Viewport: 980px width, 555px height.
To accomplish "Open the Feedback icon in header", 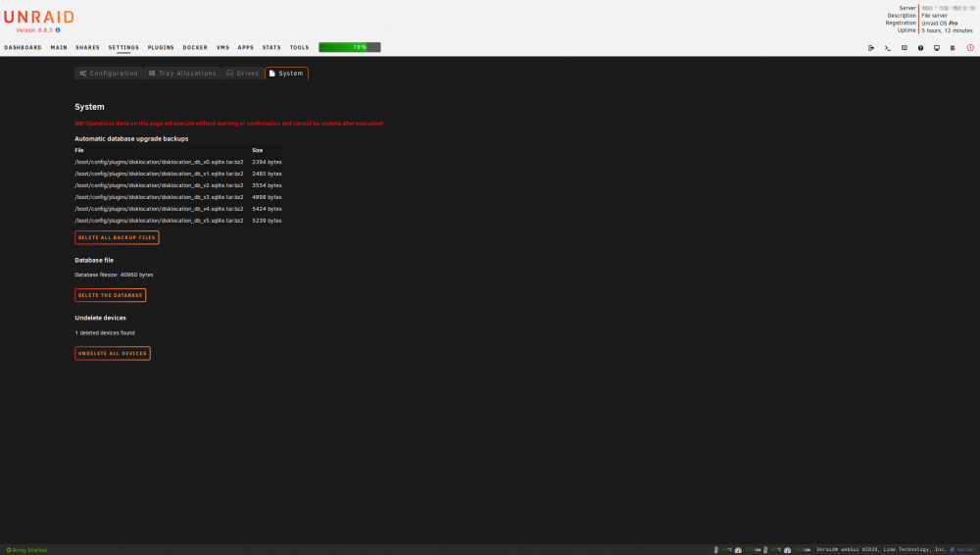I will tap(904, 47).
